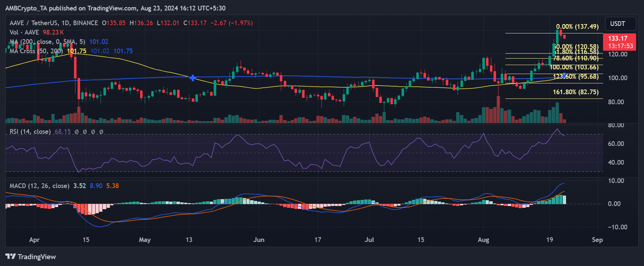Click the open value O135.85
This screenshot has width=644, height=266.
point(114,23)
